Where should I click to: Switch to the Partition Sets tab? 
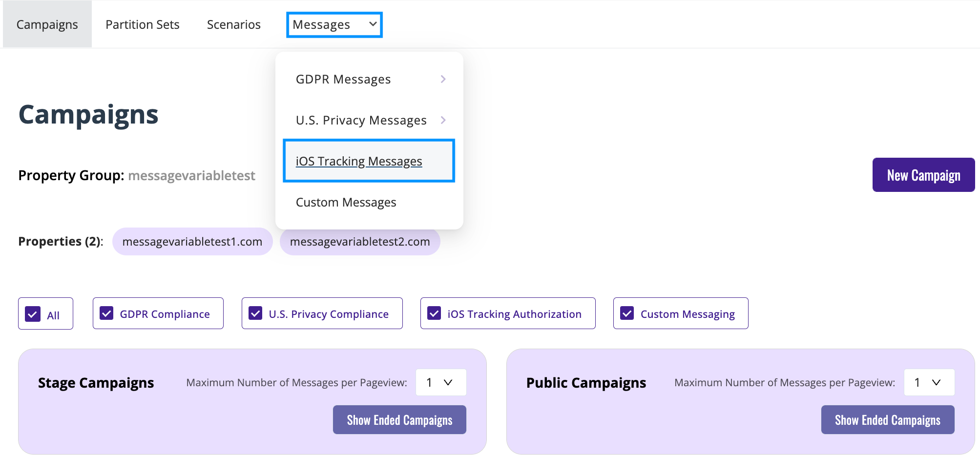click(142, 24)
